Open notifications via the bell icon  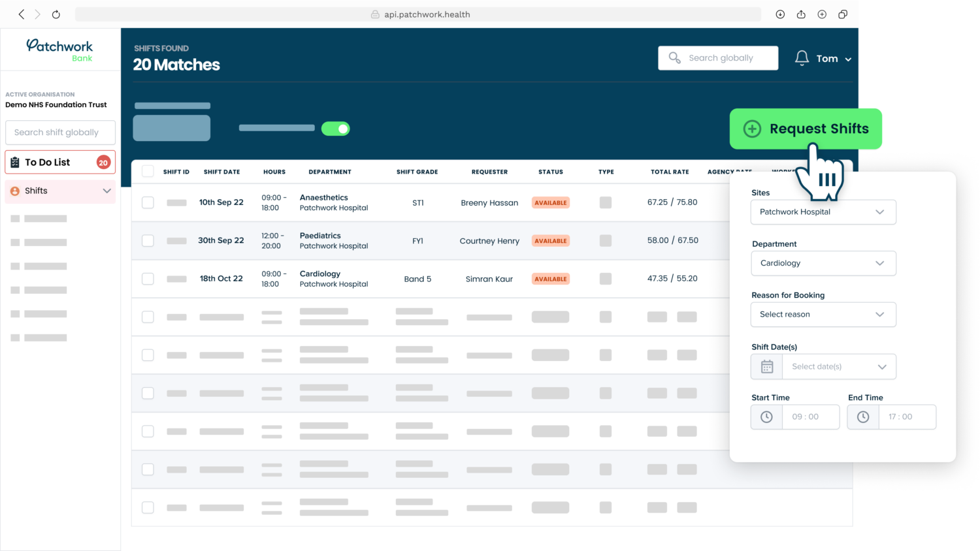click(x=802, y=57)
